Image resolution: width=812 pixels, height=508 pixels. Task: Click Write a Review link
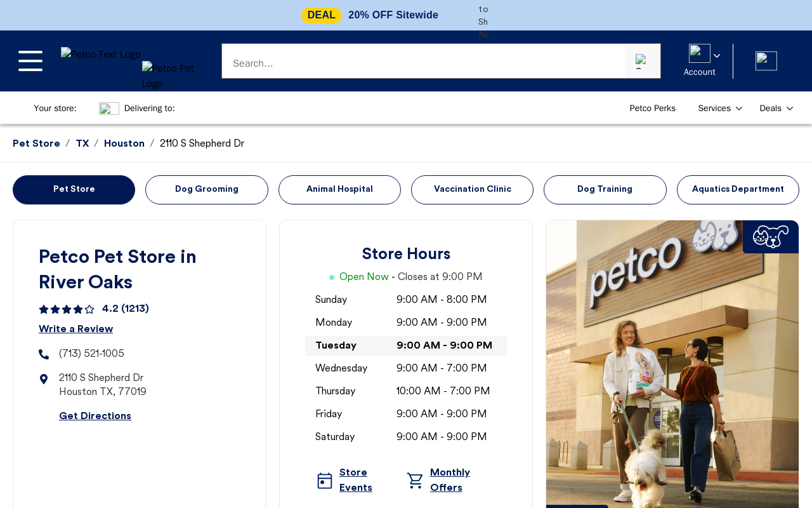75,329
